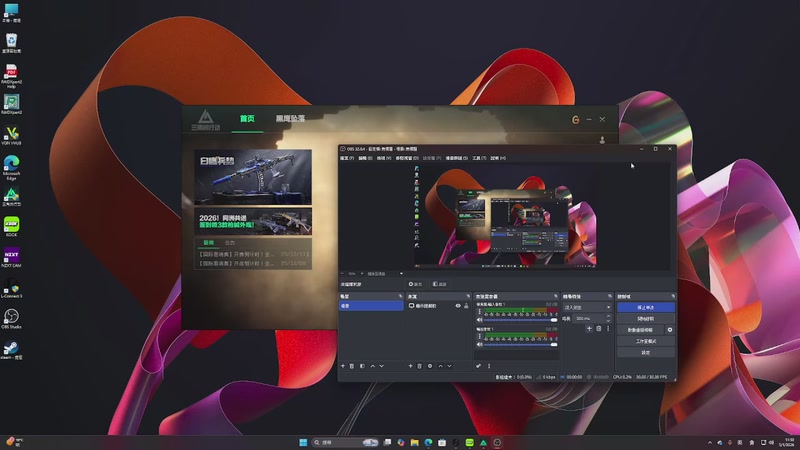
Task: Hide the display capture source via eye icon
Action: coord(458,306)
